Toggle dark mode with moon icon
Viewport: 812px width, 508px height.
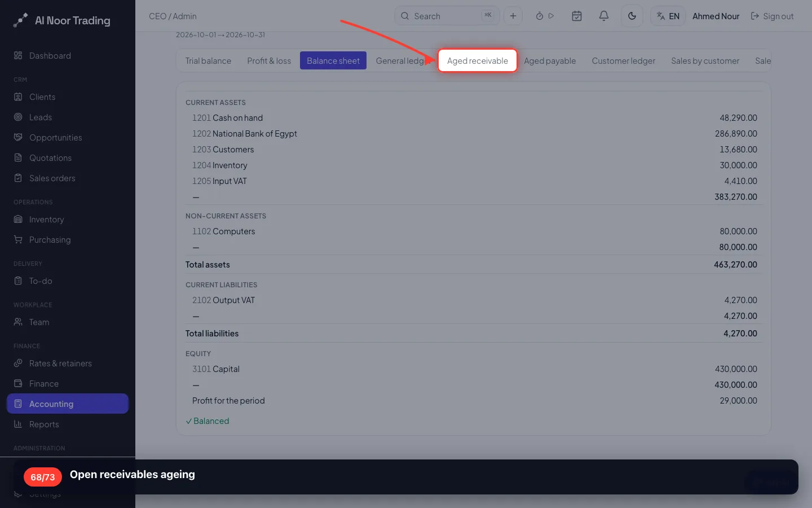632,16
